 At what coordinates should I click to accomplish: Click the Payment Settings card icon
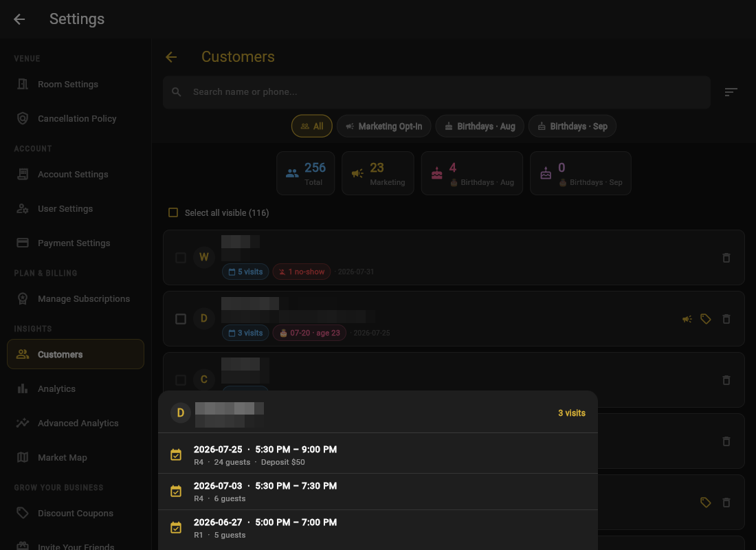[x=23, y=243]
